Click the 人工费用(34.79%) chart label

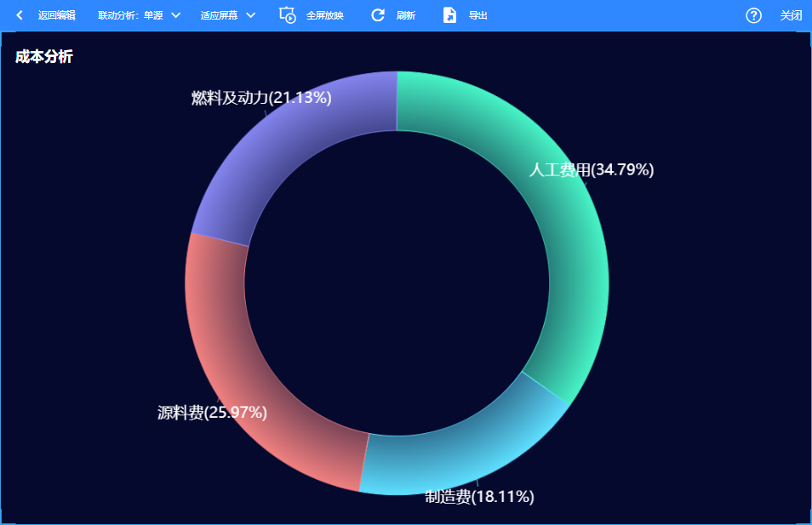click(592, 170)
